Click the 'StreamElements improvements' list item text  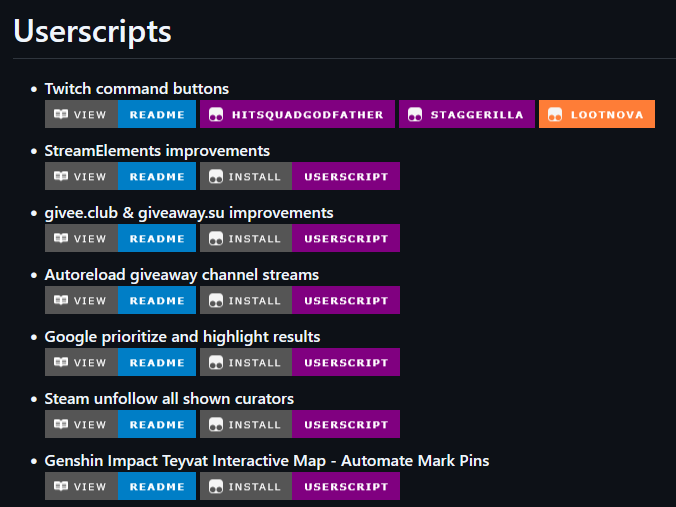(157, 150)
